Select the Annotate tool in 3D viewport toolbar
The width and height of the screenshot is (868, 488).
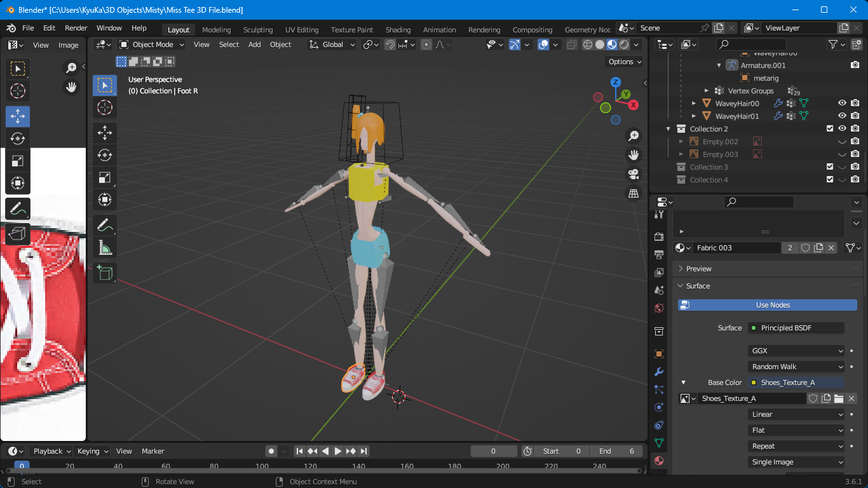(x=105, y=225)
